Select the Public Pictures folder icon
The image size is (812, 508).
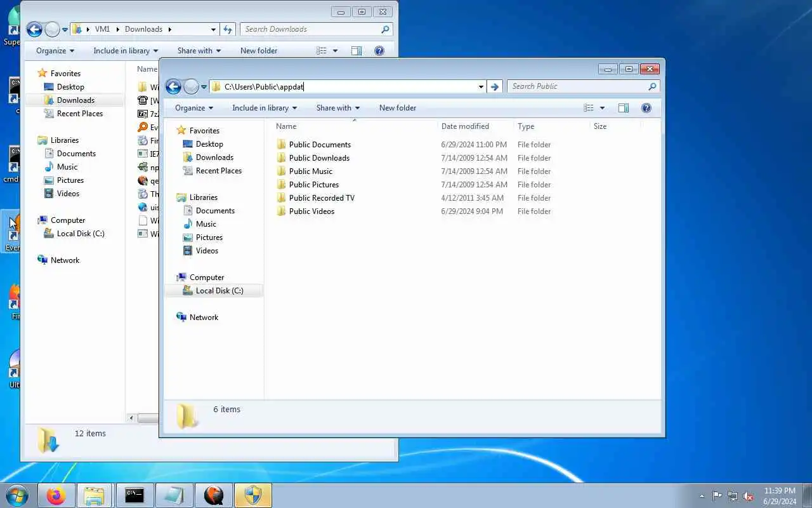(x=282, y=185)
